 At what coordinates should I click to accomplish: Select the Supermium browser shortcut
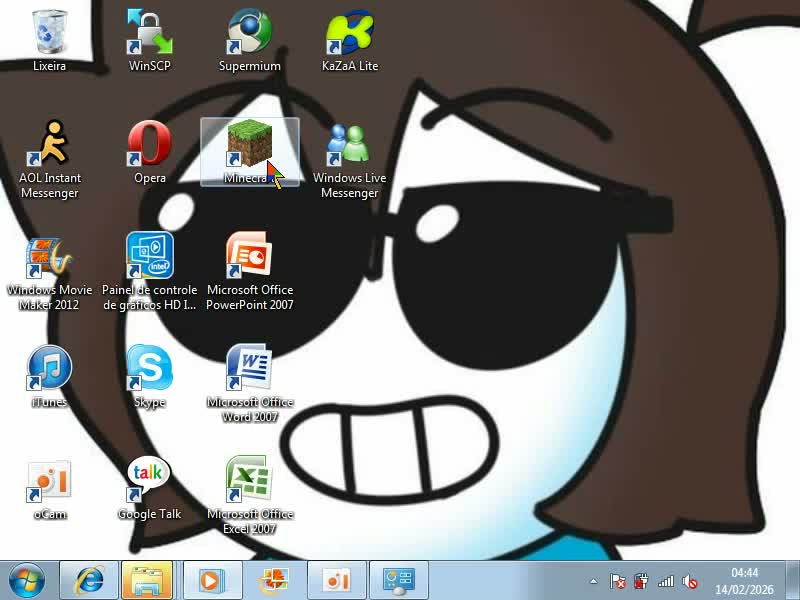pyautogui.click(x=249, y=33)
